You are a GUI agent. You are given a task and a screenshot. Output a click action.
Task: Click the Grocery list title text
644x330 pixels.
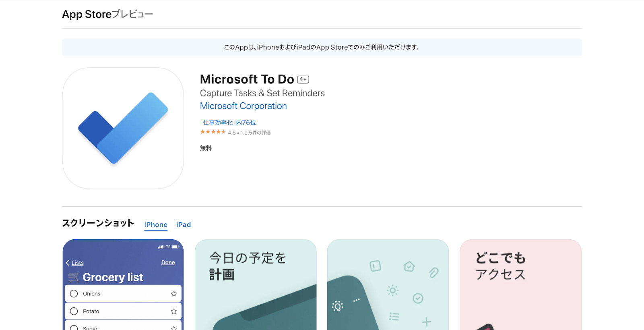pos(113,277)
